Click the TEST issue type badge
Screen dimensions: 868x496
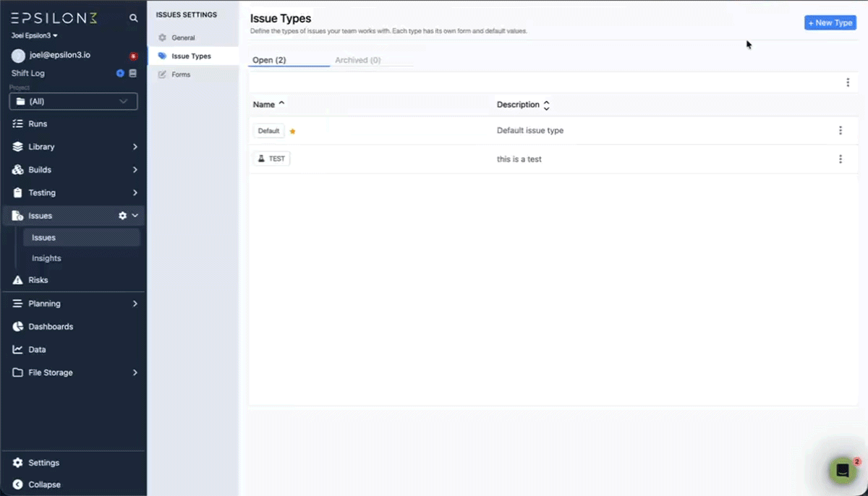pos(271,158)
